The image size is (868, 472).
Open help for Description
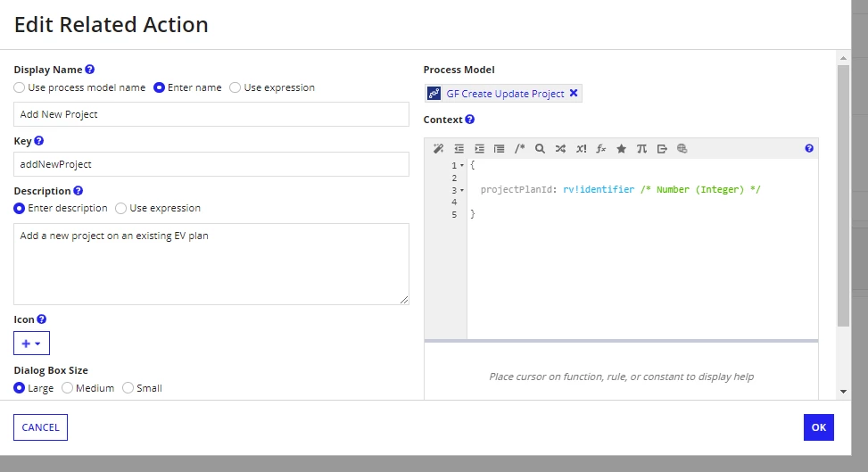click(78, 191)
